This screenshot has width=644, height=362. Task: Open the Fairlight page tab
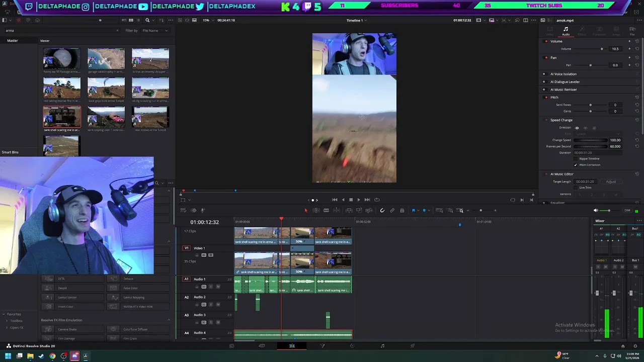pos(382,346)
